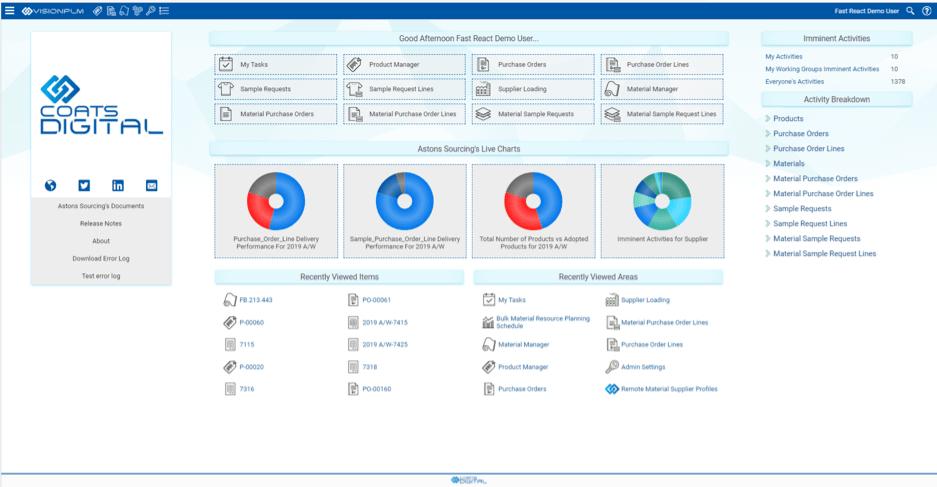Open My Tasks tile
Image resolution: width=937 pixels, height=487 pixels.
(275, 65)
